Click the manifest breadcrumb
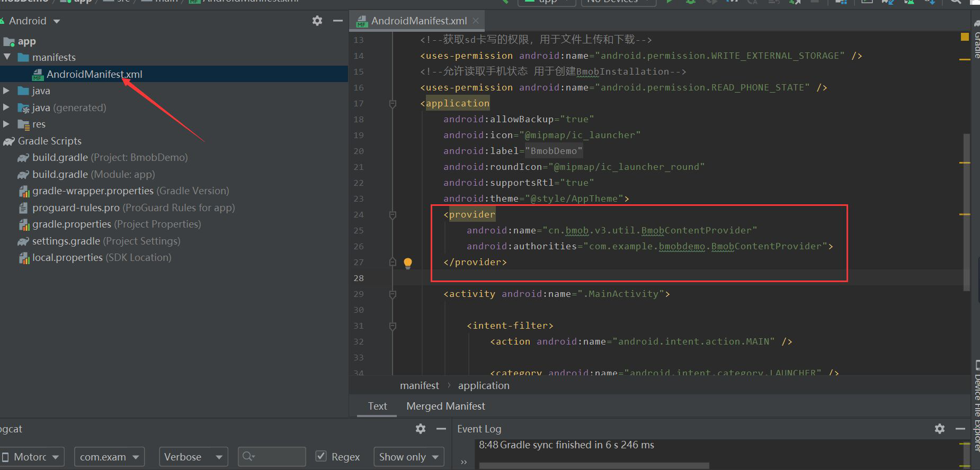This screenshot has height=470, width=980. [420, 385]
